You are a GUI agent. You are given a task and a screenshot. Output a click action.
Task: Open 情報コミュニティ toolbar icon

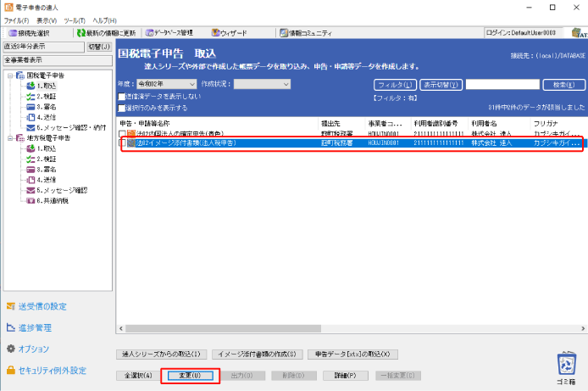coord(284,33)
